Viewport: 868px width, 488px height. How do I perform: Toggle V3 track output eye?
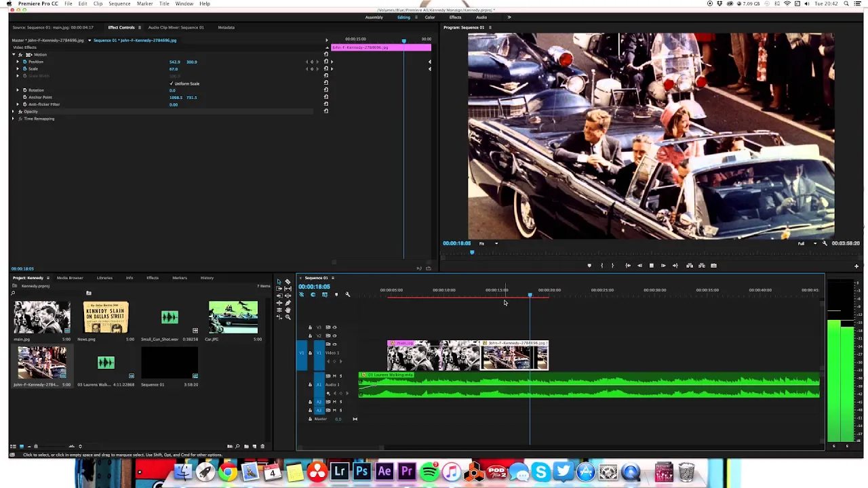[334, 327]
